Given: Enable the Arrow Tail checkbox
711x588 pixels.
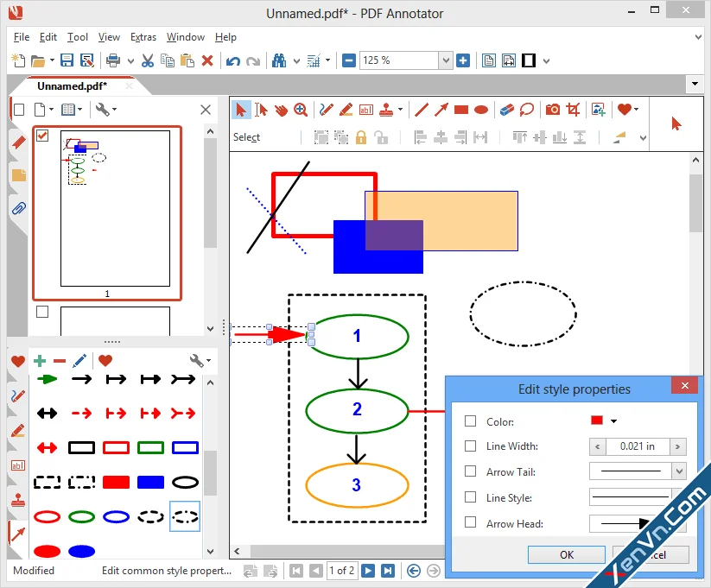Looking at the screenshot, I should 470,471.
